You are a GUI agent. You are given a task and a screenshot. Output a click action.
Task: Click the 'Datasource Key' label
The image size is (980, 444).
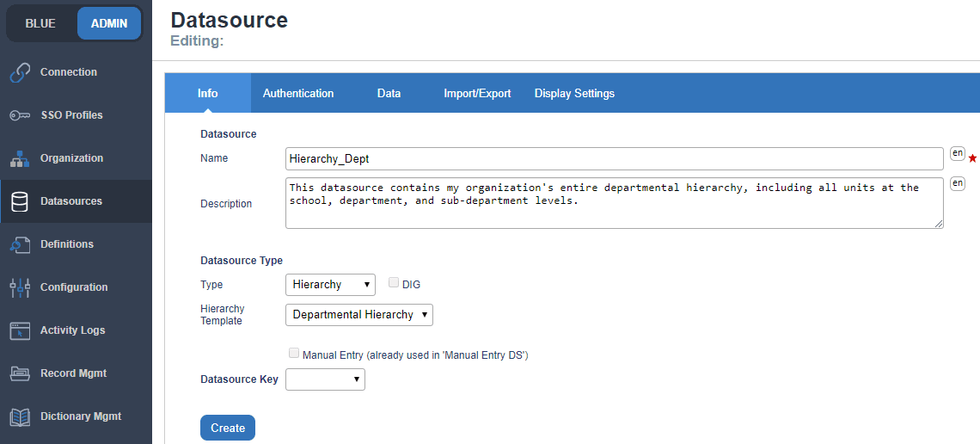tap(239, 379)
